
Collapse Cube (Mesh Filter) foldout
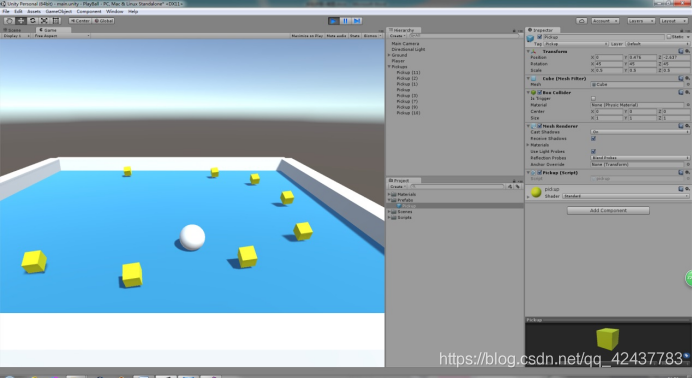[x=528, y=79]
